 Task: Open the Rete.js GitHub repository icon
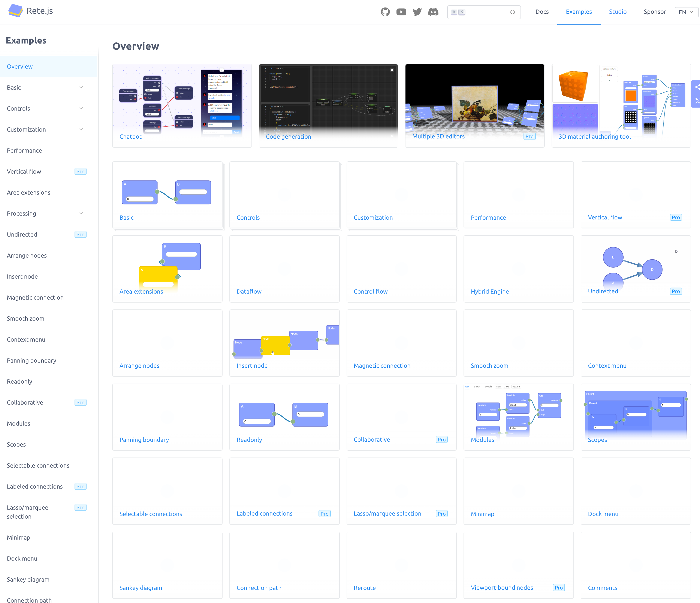[x=385, y=12]
